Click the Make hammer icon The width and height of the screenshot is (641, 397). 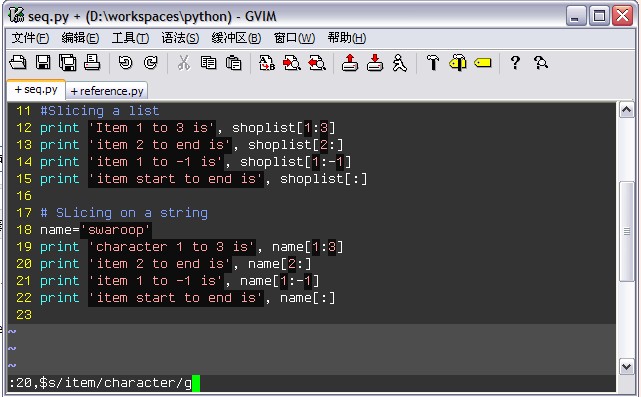point(433,63)
